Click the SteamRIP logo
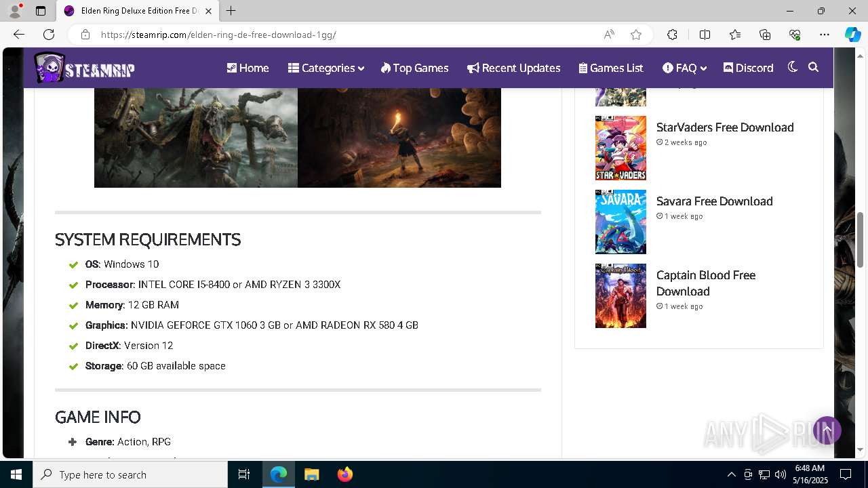868x488 pixels. pyautogui.click(x=84, y=68)
